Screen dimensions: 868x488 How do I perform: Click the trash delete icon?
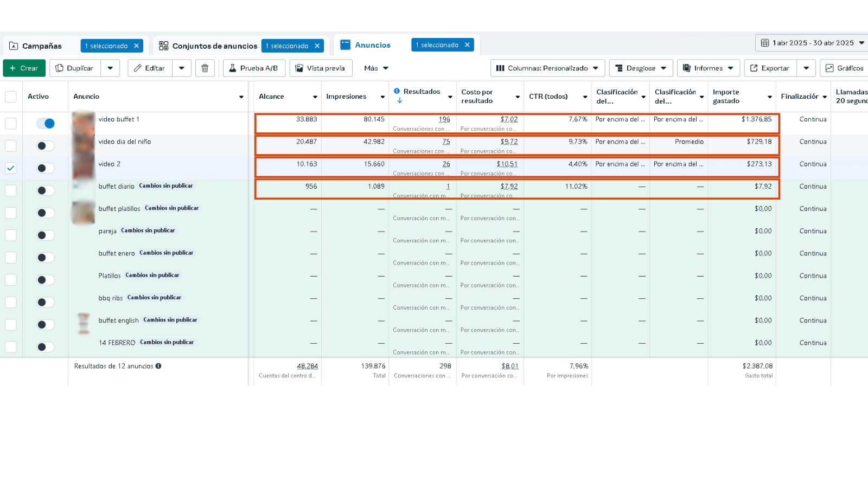205,68
